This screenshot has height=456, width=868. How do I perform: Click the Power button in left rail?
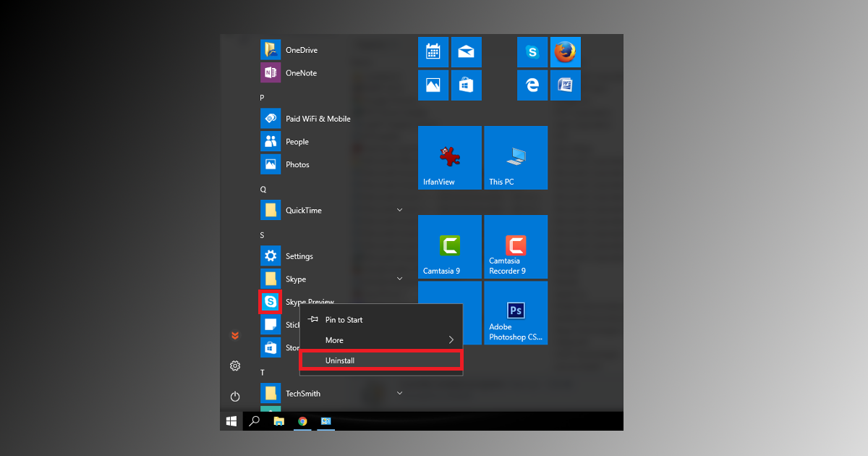click(x=235, y=397)
